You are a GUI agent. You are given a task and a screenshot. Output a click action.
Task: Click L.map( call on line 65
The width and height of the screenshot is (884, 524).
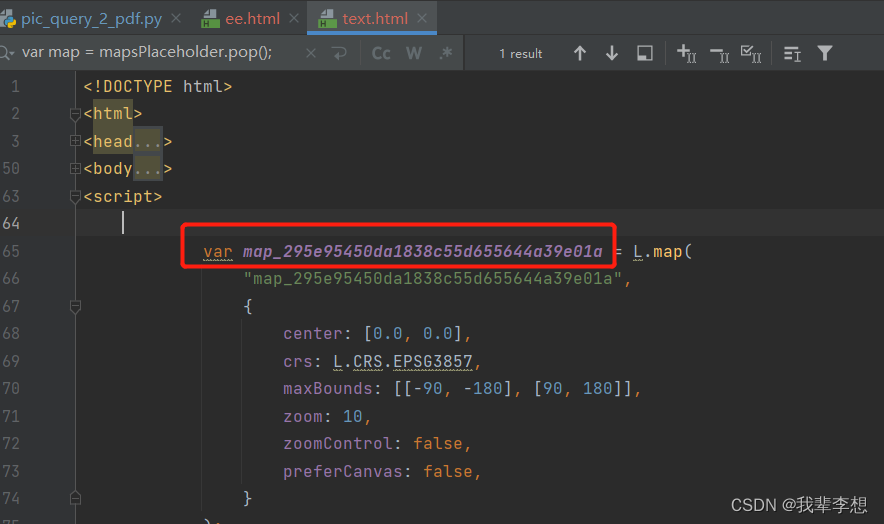[662, 252]
